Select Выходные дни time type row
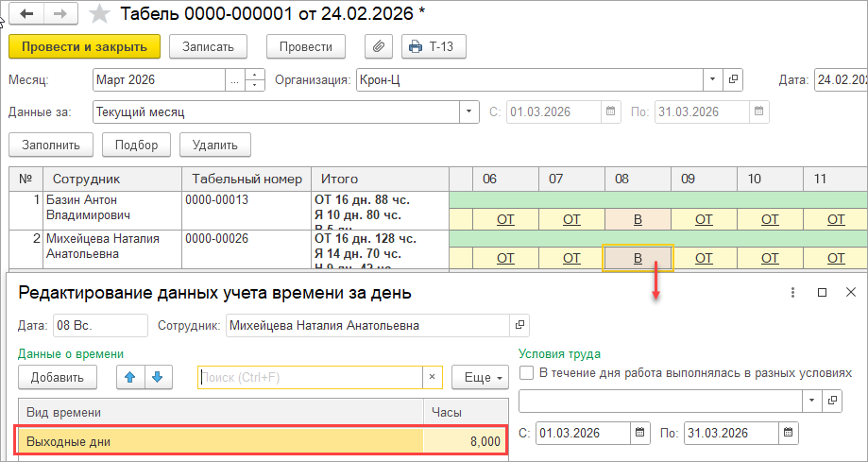The image size is (868, 462). click(x=219, y=441)
